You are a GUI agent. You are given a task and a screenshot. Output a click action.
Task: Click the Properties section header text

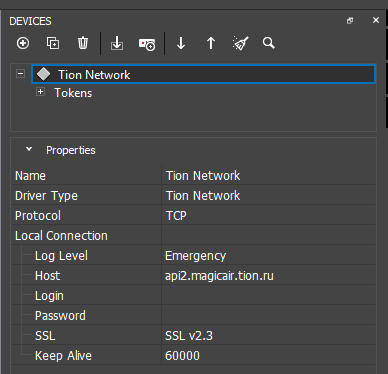(x=71, y=150)
